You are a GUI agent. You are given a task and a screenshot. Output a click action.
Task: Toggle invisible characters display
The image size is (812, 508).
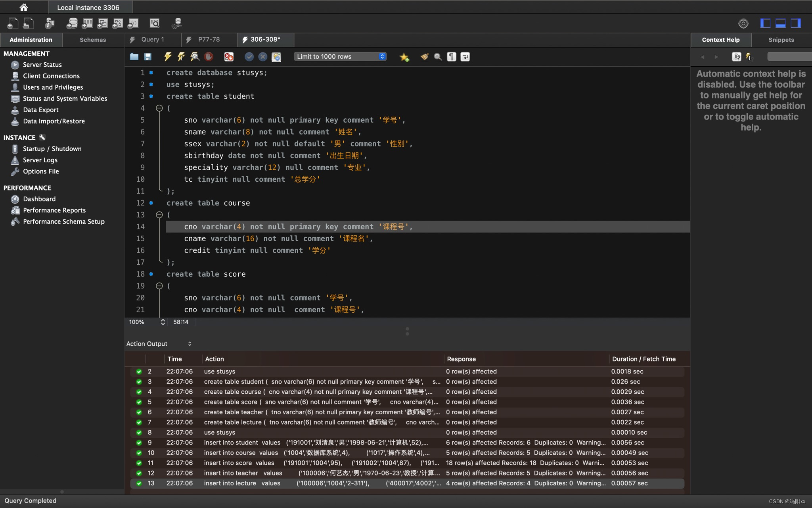(452, 57)
